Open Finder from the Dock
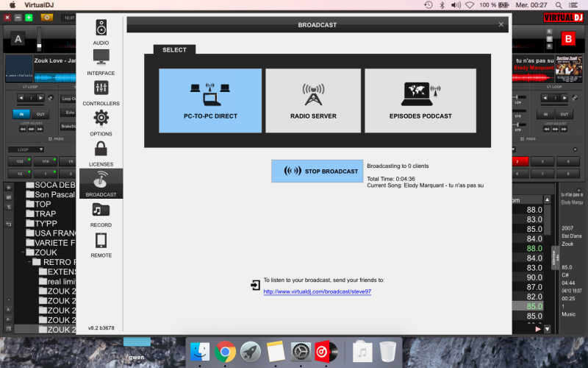Screen dimensions: 588x368 point(200,352)
